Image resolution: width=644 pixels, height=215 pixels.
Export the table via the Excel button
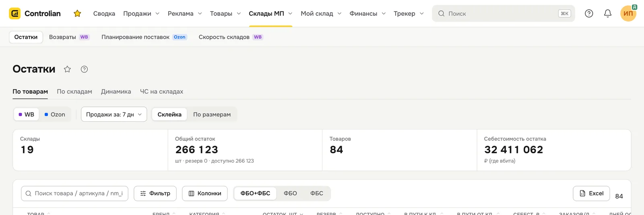(x=591, y=194)
